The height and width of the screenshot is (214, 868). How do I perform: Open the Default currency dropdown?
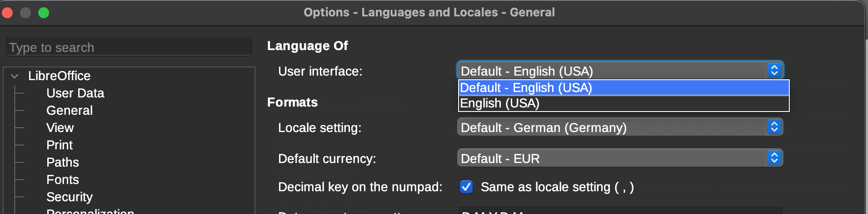click(620, 158)
